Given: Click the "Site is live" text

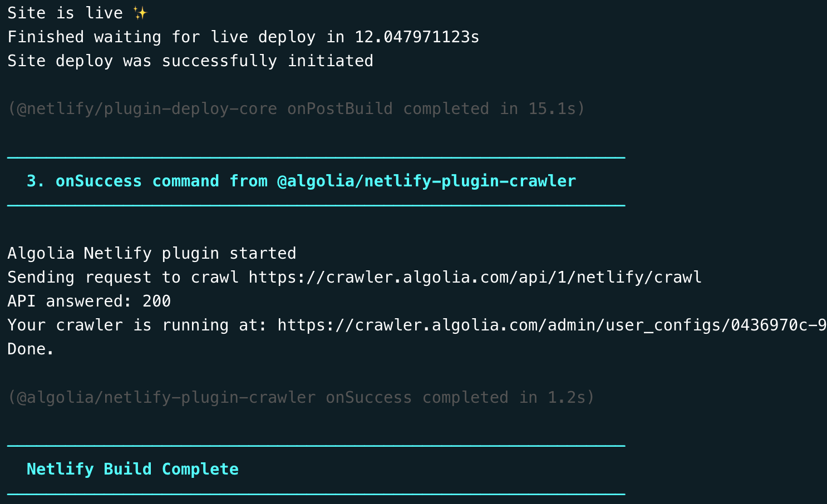Looking at the screenshot, I should point(65,13).
